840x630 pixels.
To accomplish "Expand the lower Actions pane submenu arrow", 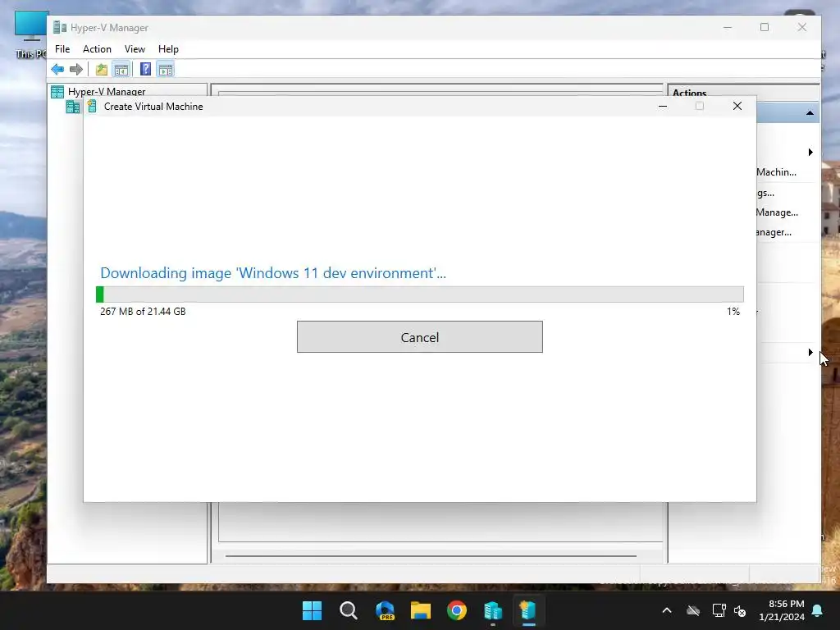I will 810,352.
